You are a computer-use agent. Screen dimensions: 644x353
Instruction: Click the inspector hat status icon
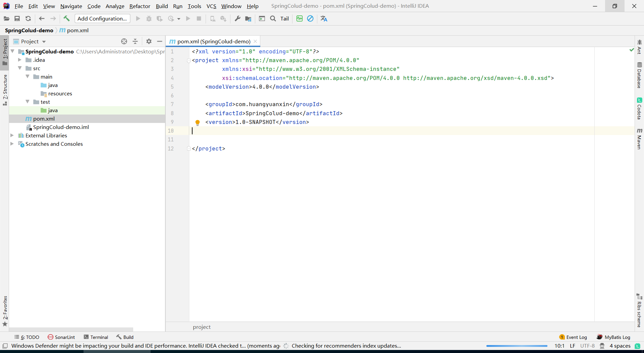pyautogui.click(x=602, y=346)
